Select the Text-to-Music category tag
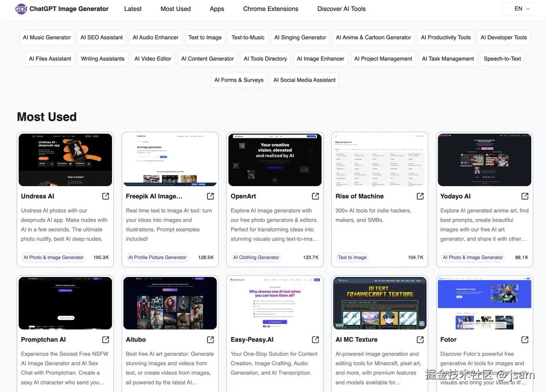The height and width of the screenshot is (392, 546). 248,37
